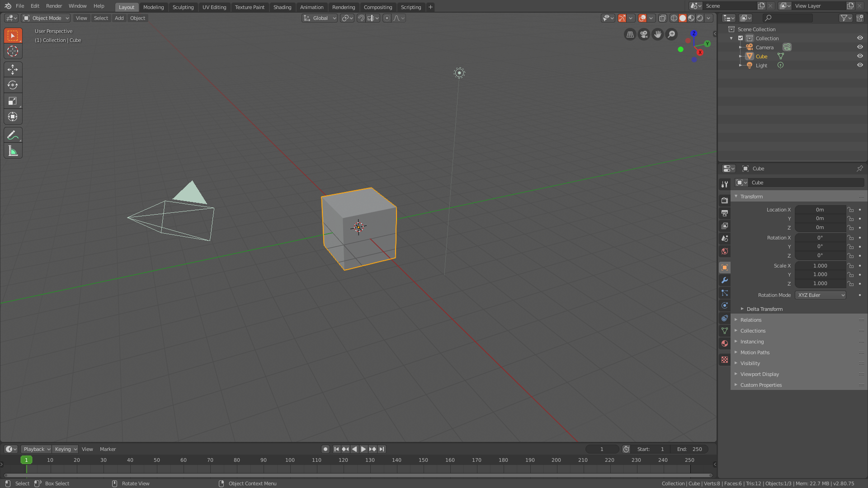Image resolution: width=868 pixels, height=488 pixels.
Task: Open the Render menu
Action: 54,6
